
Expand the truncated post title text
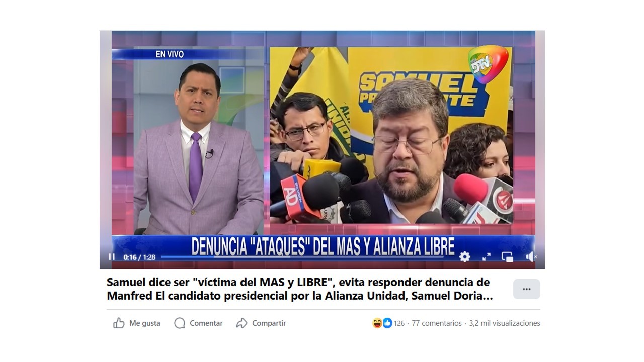click(300, 289)
